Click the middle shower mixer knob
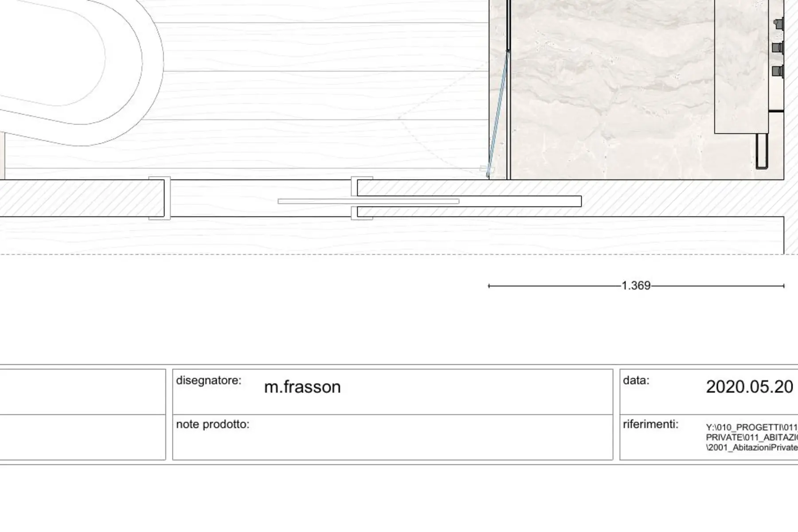798x532 pixels. pos(778,47)
